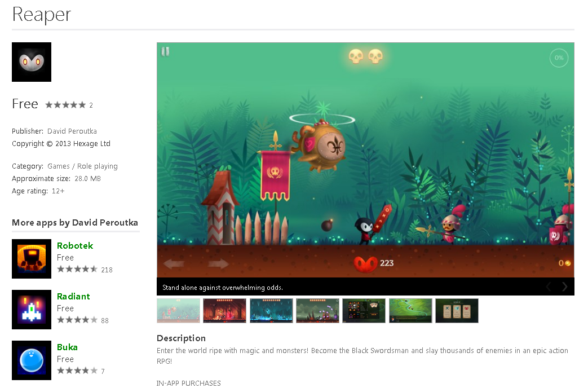Click "Copyright © 2013 Hexage Ltd" text
Screen dimensions: 588x388
click(61, 144)
